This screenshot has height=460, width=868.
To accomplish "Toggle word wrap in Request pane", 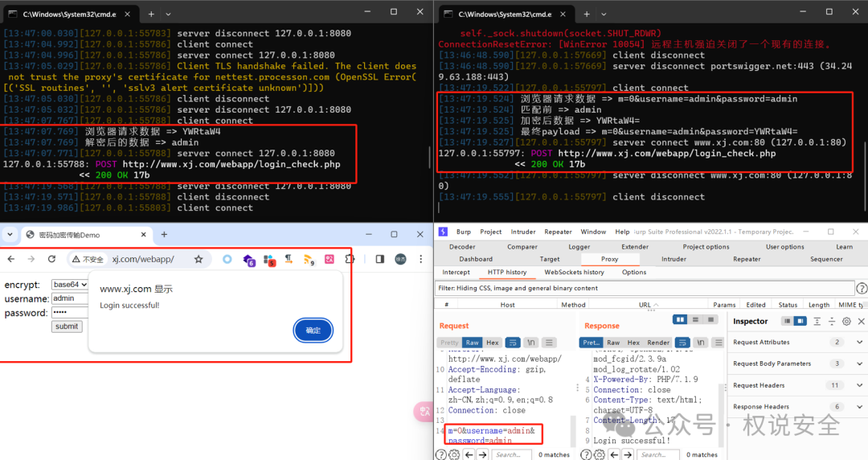I will coord(513,343).
